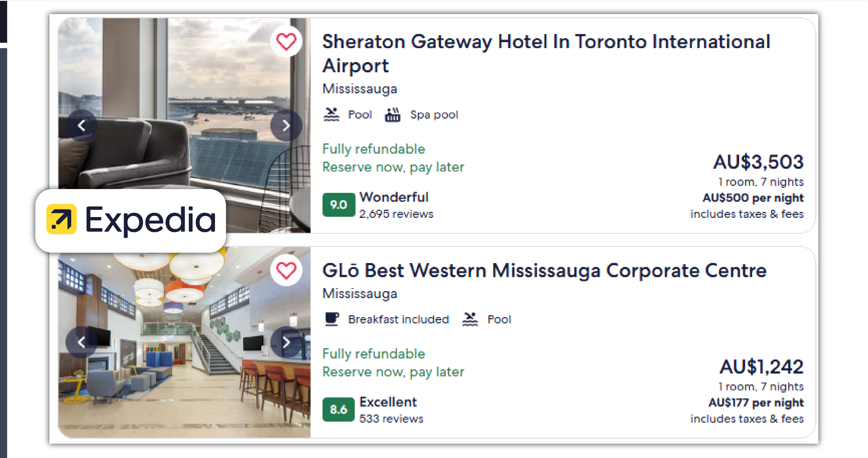
Task: Advance the GLō Best Western photo carousel
Action: click(x=287, y=342)
